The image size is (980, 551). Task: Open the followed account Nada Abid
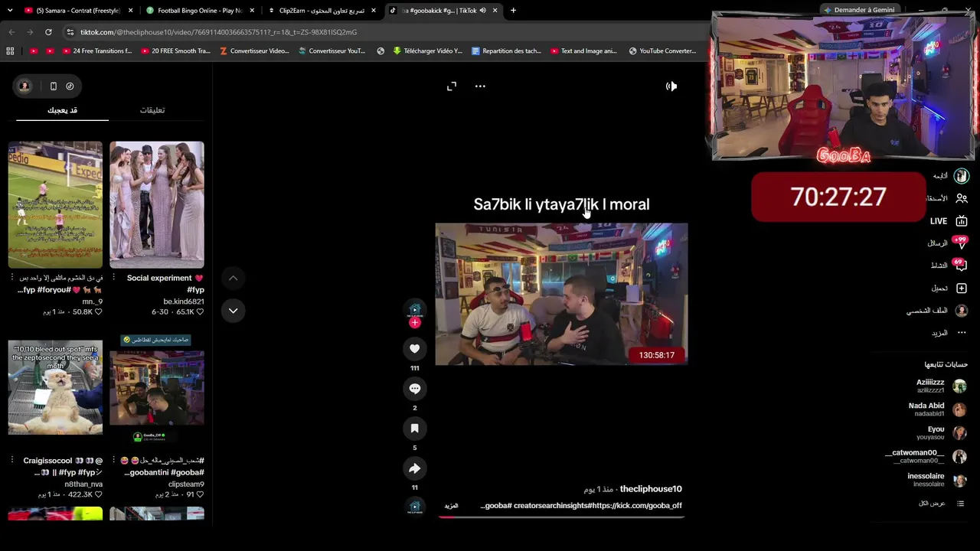pos(939,409)
